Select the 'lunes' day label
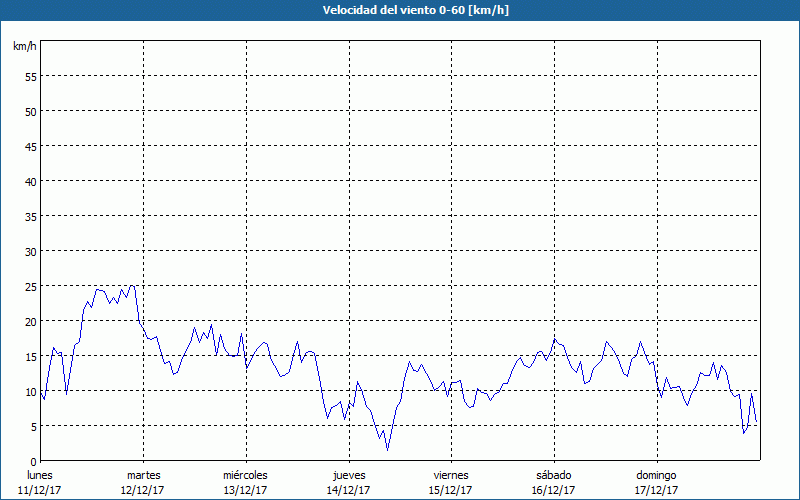 pyautogui.click(x=39, y=475)
